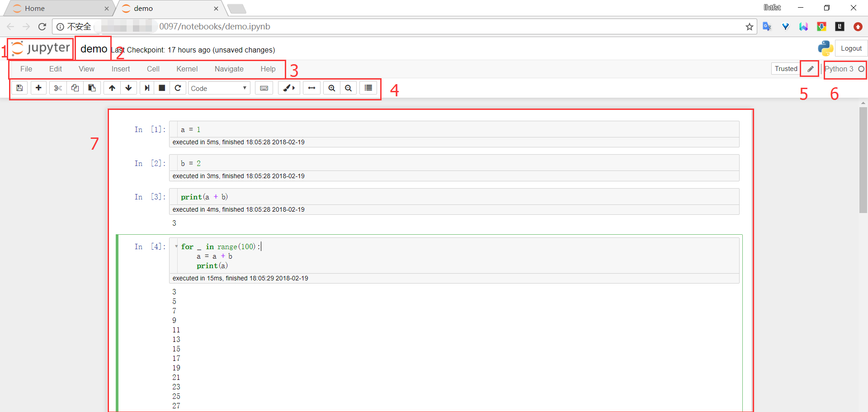Screen dimensions: 868x412
Task: Close the demo browser tab
Action: click(x=216, y=8)
